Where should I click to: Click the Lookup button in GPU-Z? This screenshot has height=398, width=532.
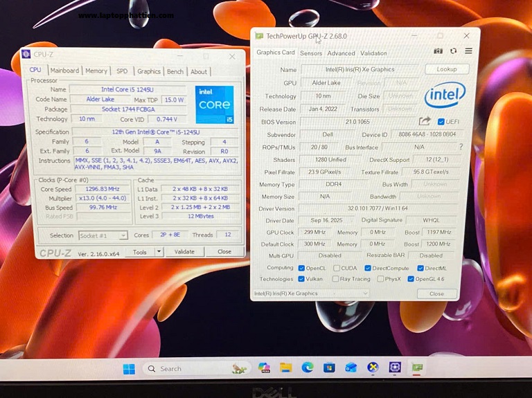tap(446, 69)
